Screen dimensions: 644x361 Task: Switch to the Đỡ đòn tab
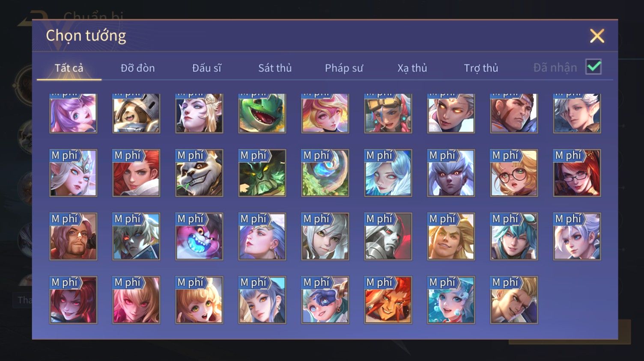(137, 68)
